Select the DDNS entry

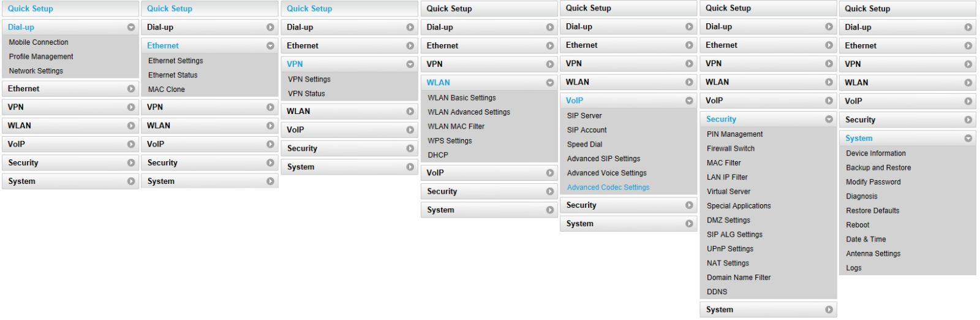717,292
